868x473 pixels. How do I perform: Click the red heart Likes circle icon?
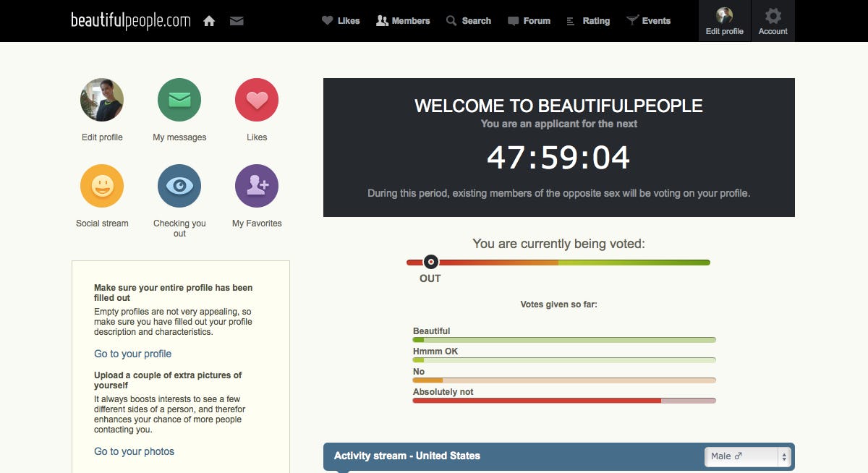tap(257, 100)
